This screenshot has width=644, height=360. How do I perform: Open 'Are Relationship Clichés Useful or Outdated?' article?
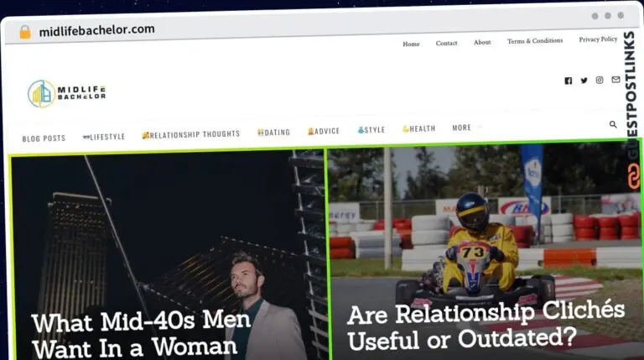[486, 326]
